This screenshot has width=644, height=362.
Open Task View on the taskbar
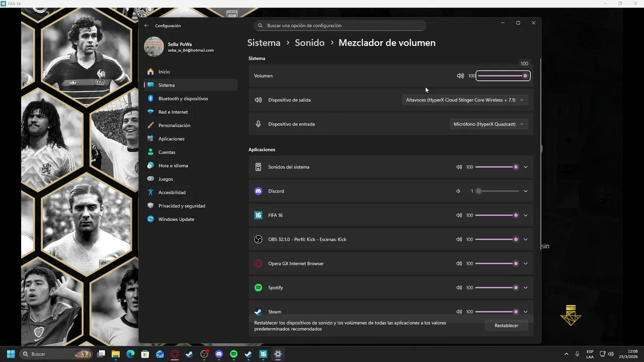[101, 354]
